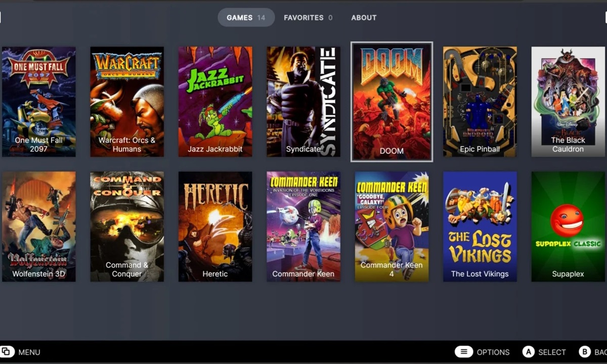Click the Menu icon in bottom bar
607x364 pixels.
8,352
